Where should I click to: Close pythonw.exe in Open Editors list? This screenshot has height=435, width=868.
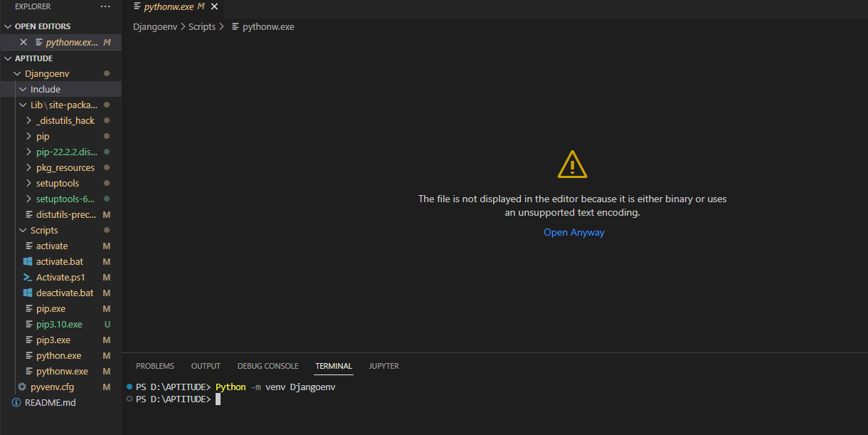pos(23,42)
